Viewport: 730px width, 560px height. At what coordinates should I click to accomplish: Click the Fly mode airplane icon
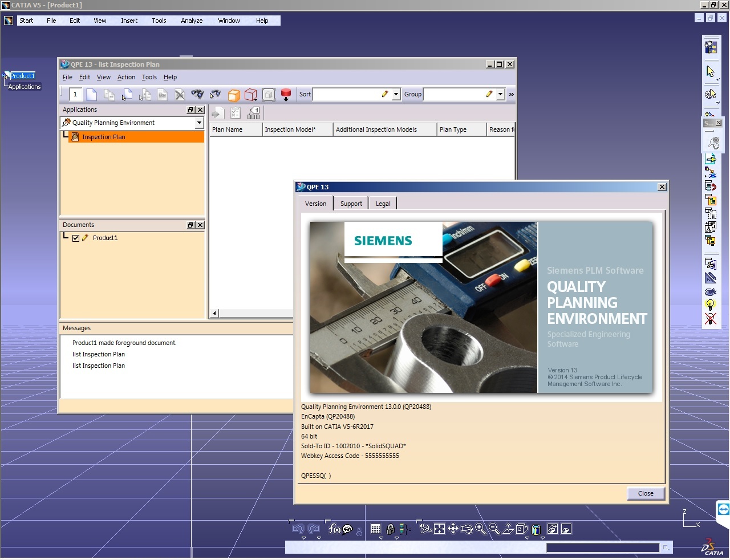coord(425,529)
